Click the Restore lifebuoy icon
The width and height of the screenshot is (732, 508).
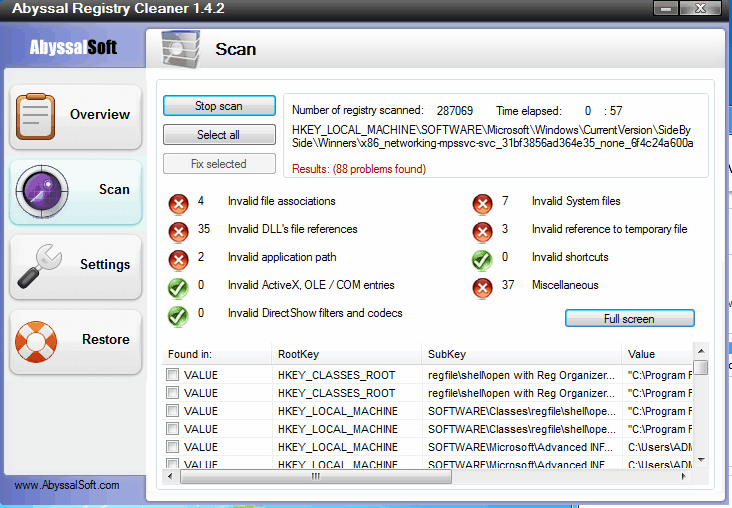[x=36, y=341]
